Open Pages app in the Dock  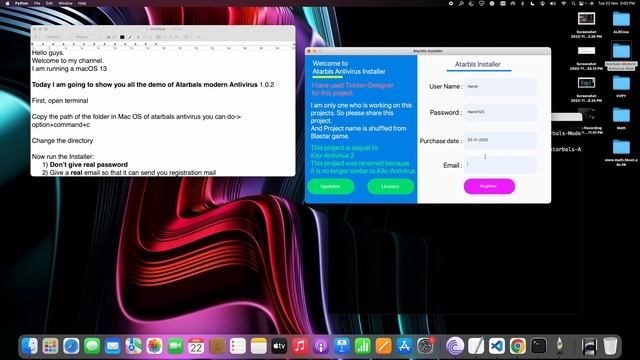(383, 347)
